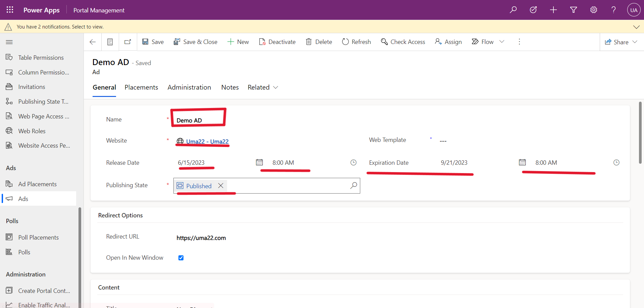Open Invitations in sidebar
Screen dimensions: 644x308
tap(39, 87)
